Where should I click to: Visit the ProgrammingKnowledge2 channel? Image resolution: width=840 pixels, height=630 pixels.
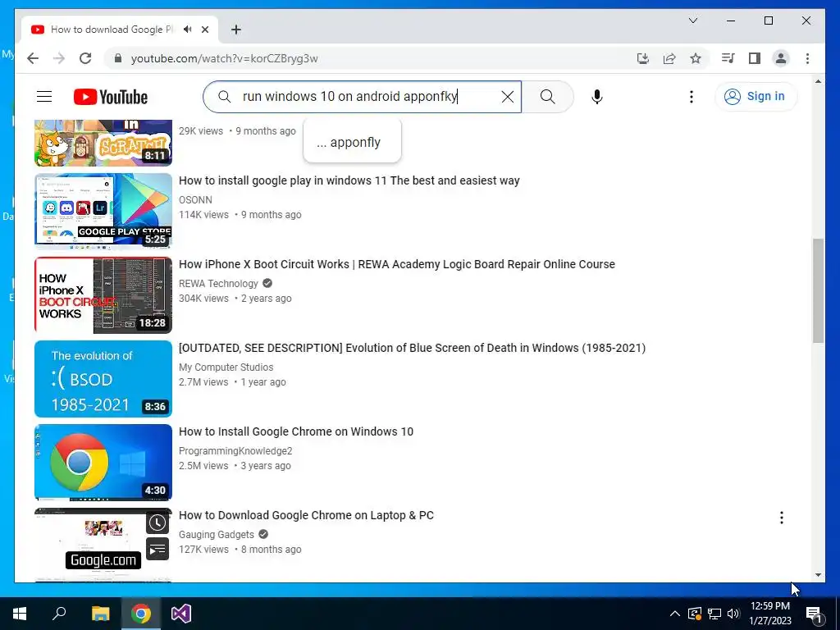pyautogui.click(x=235, y=450)
